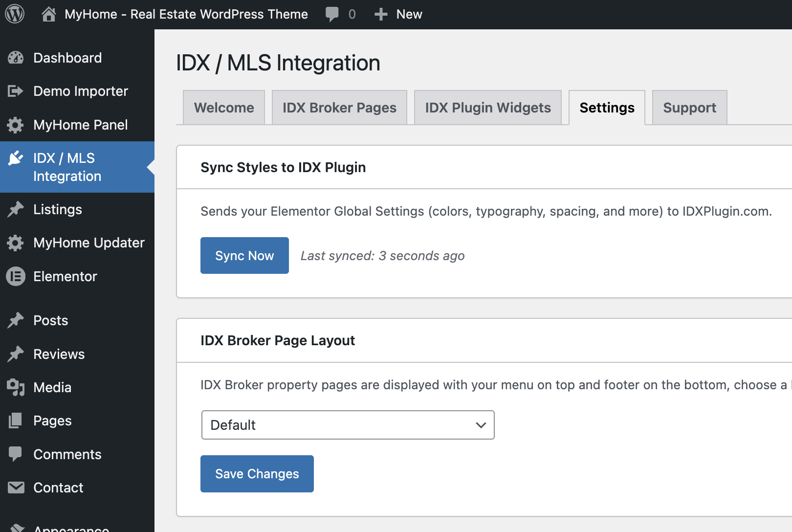This screenshot has height=532, width=792.
Task: Click the Contact envelope icon
Action: 16,488
